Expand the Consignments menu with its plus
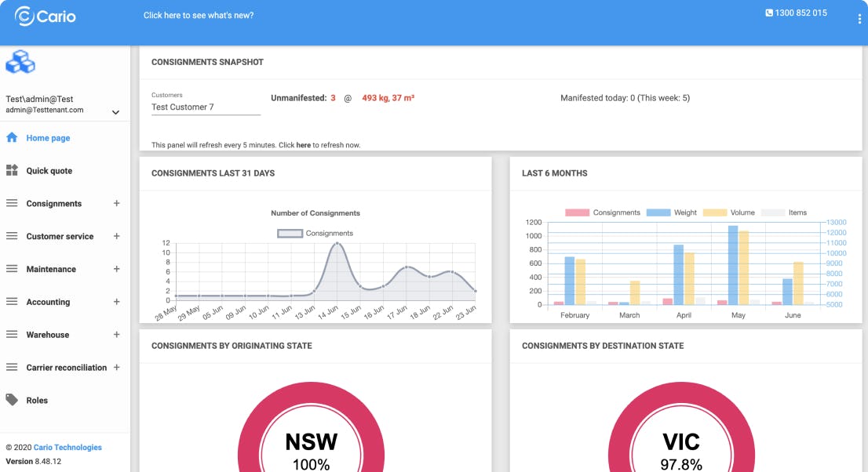 pos(116,203)
